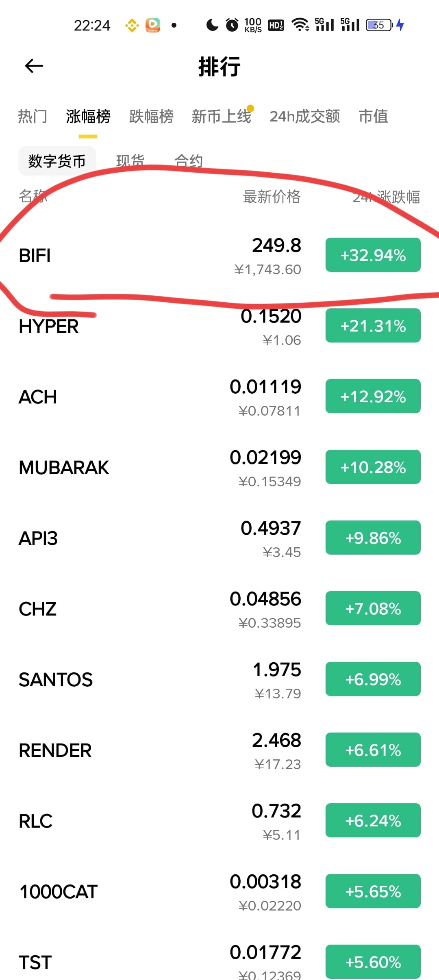Tap orange video app notification icon
The image size is (439, 980).
[x=153, y=25]
